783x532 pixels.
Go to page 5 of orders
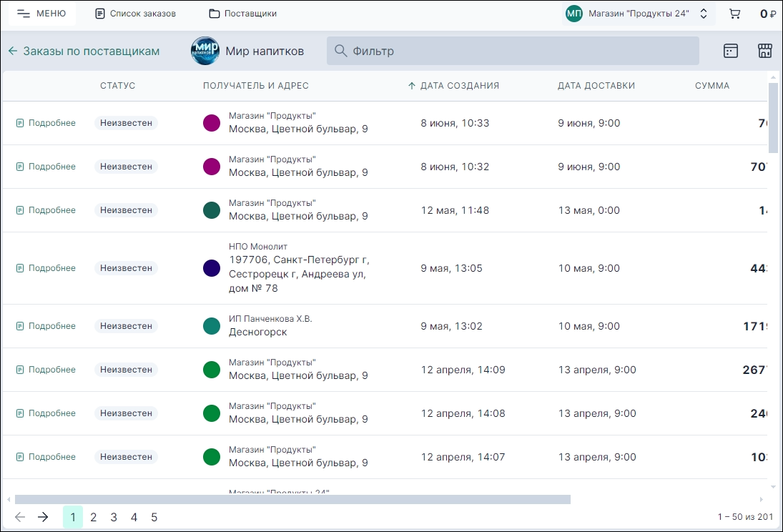click(154, 517)
